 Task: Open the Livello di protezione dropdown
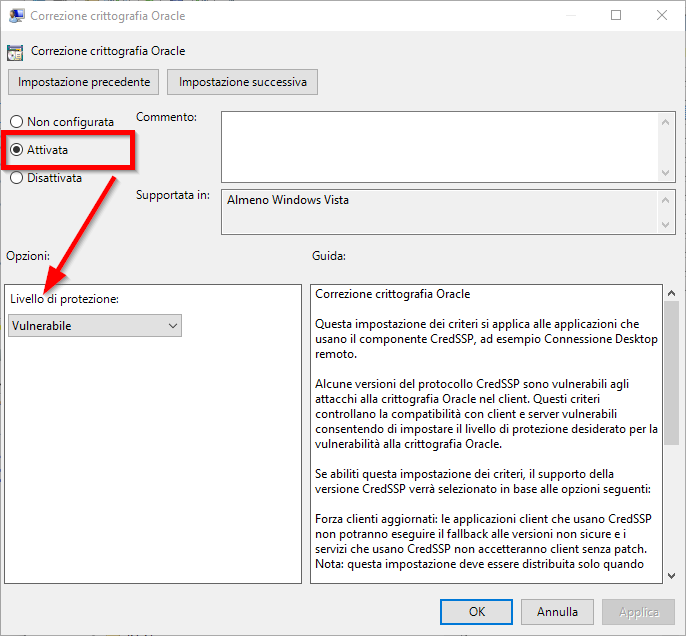[95, 326]
